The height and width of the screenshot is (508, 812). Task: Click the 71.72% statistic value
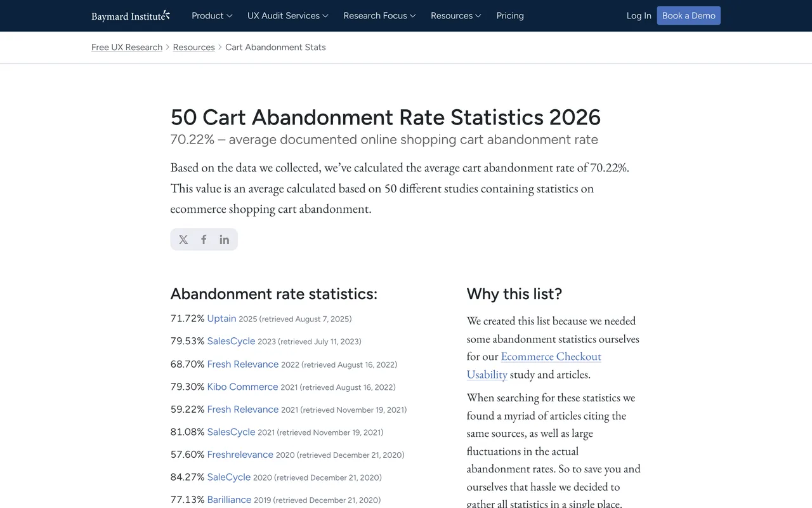(x=187, y=319)
